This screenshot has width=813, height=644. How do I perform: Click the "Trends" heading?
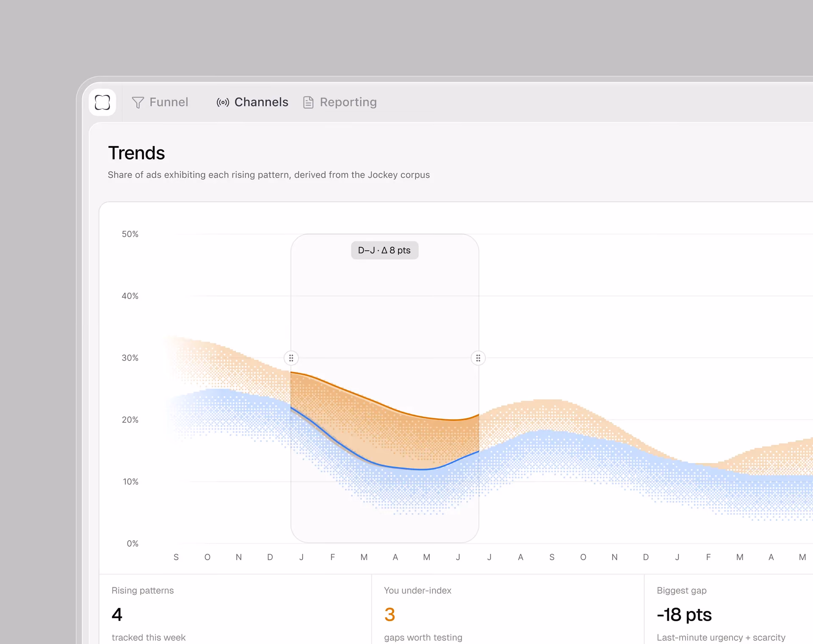(136, 153)
